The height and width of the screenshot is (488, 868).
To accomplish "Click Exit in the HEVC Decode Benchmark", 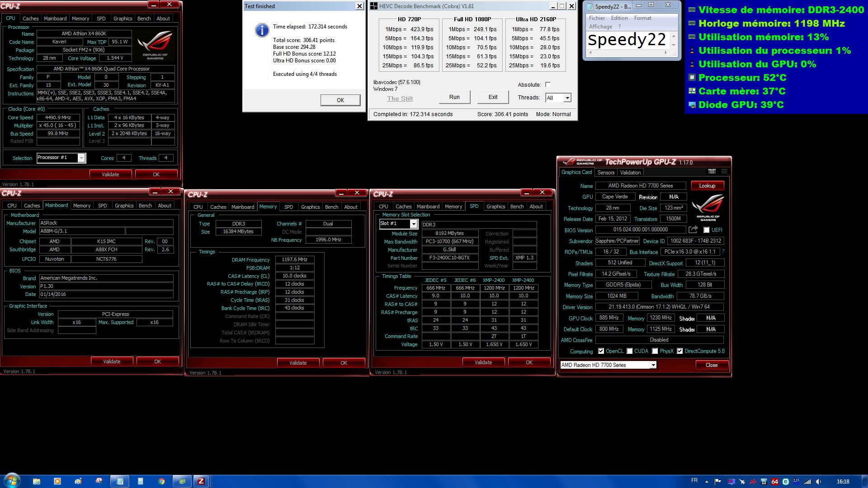I will (x=493, y=97).
